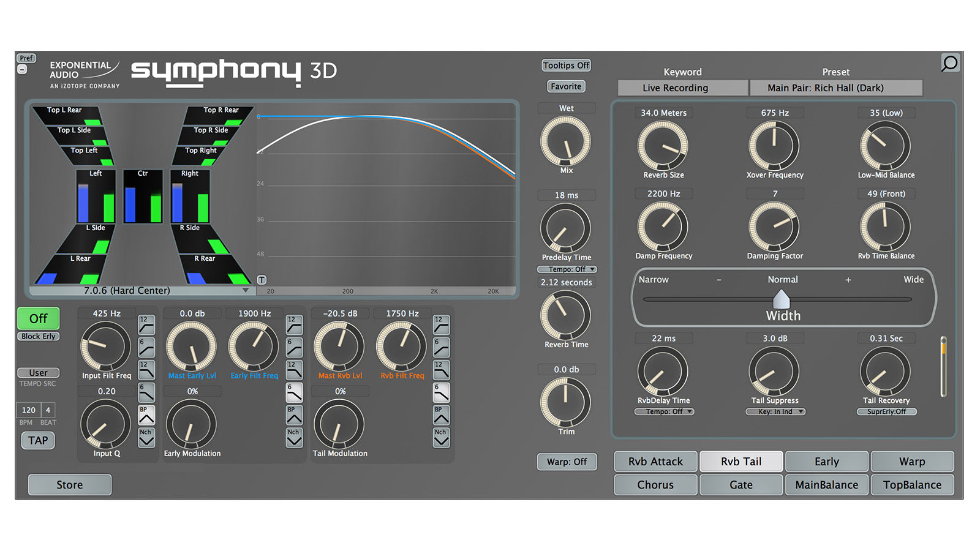The height and width of the screenshot is (551, 980).
Task: Click the TAP tempo button
Action: (x=38, y=440)
